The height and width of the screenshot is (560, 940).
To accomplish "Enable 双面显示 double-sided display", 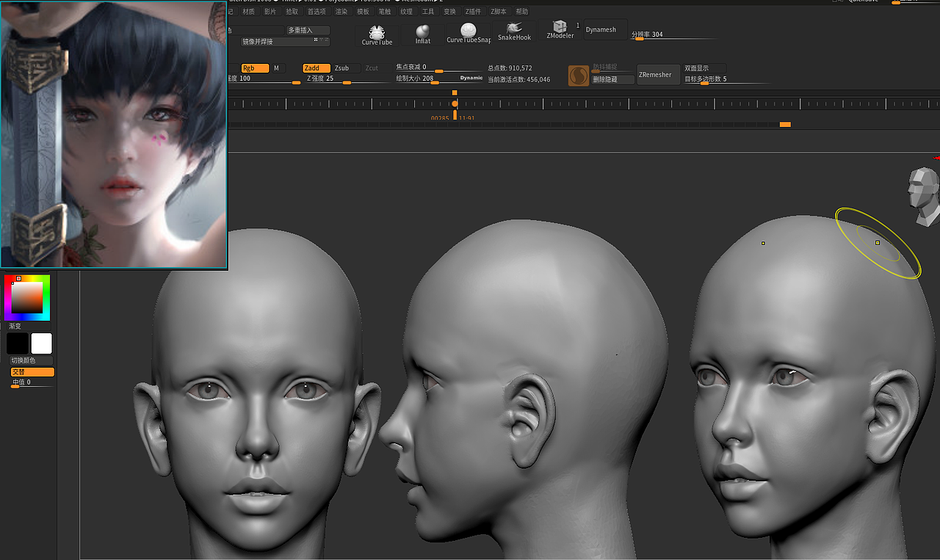I will click(703, 67).
